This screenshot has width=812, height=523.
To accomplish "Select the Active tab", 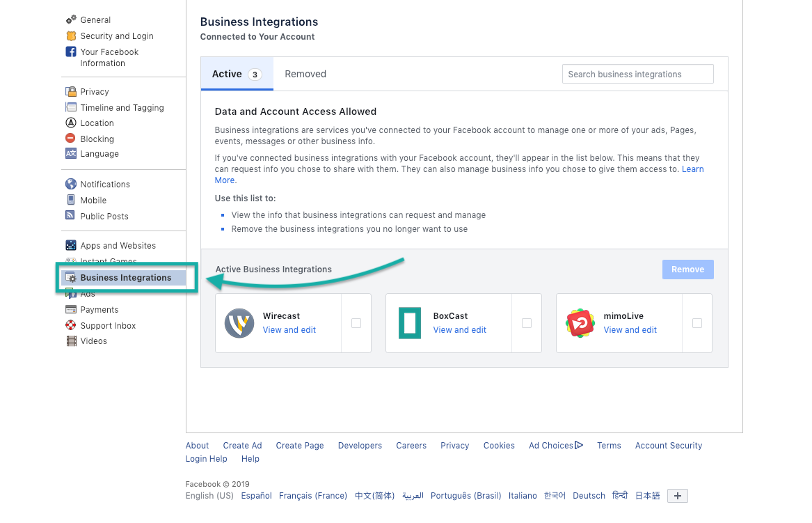I will point(236,74).
